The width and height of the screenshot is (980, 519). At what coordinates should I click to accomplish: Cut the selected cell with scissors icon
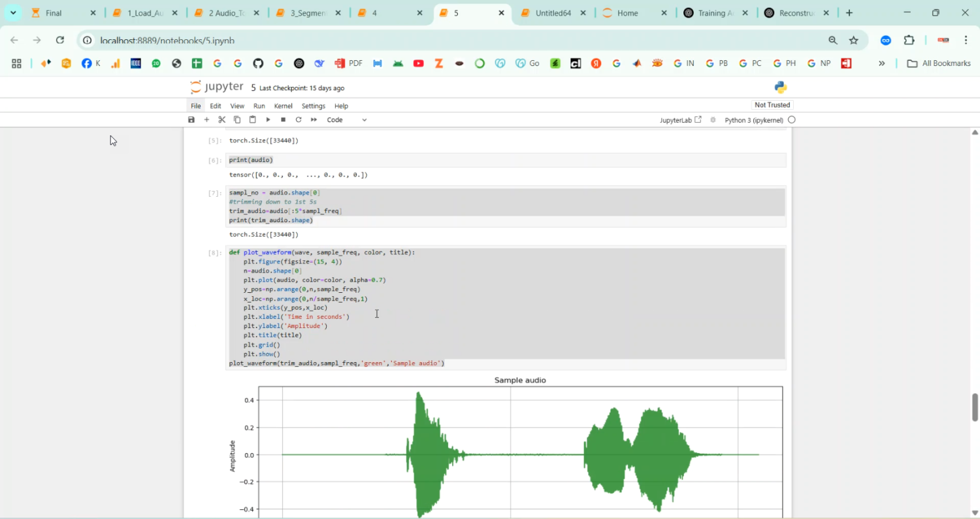(221, 120)
